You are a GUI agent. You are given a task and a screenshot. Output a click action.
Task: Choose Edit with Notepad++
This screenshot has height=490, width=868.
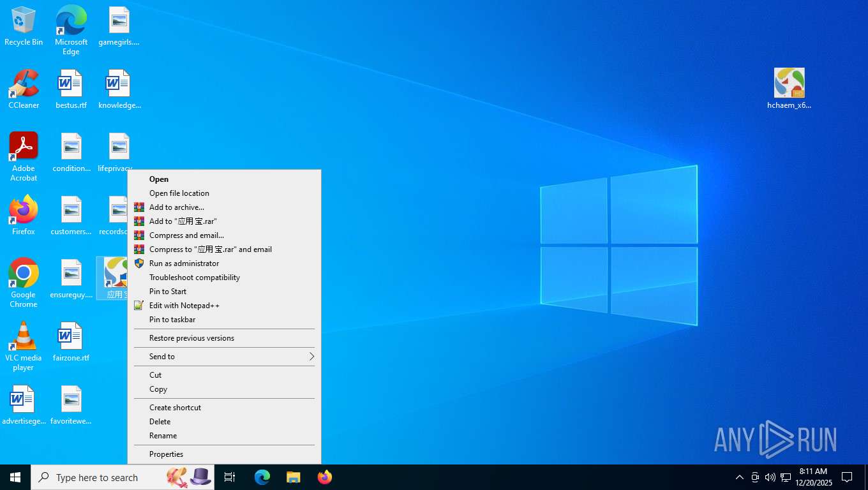pos(224,306)
